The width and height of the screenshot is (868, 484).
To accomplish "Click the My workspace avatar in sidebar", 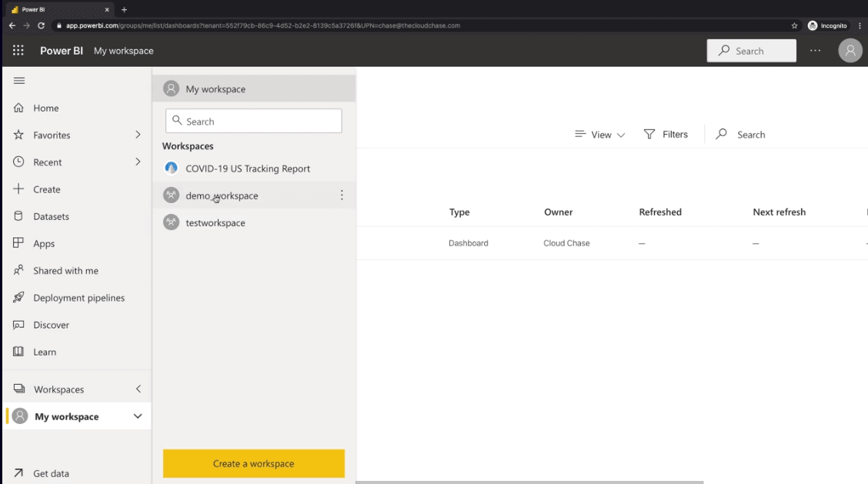I will click(20, 416).
